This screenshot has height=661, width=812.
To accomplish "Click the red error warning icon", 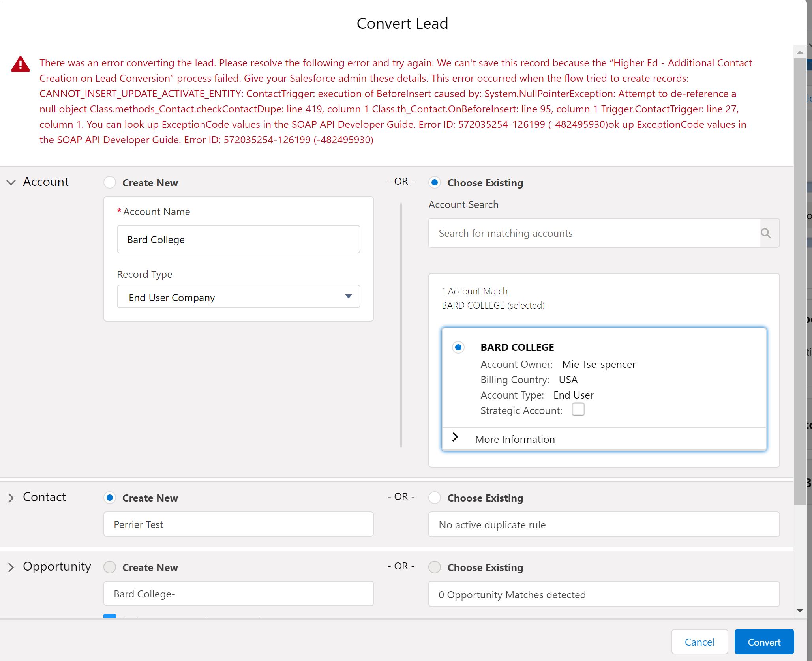I will click(21, 64).
